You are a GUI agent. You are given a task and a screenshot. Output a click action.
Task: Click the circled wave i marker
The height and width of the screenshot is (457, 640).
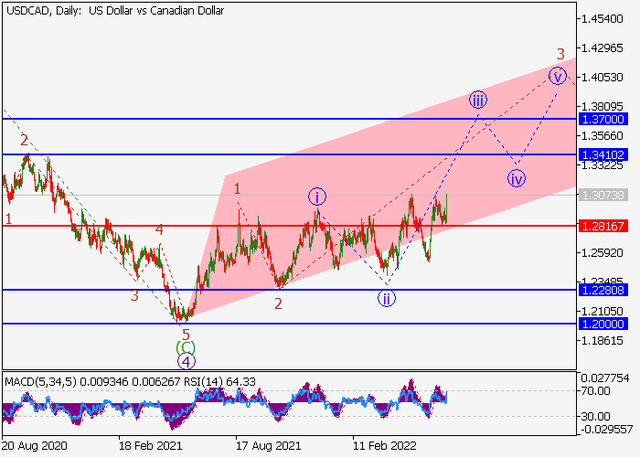point(316,196)
